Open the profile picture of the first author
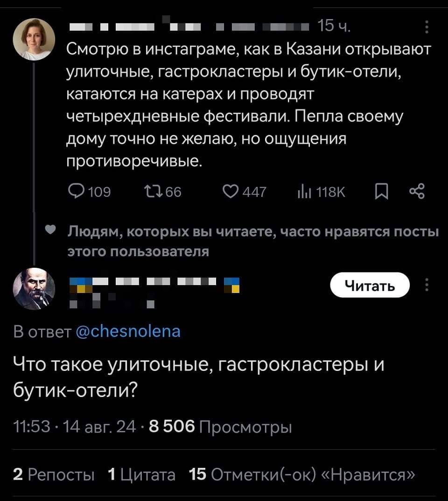 (x=35, y=38)
